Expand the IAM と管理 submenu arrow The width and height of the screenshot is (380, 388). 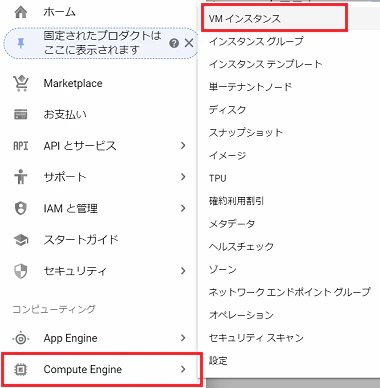click(183, 208)
